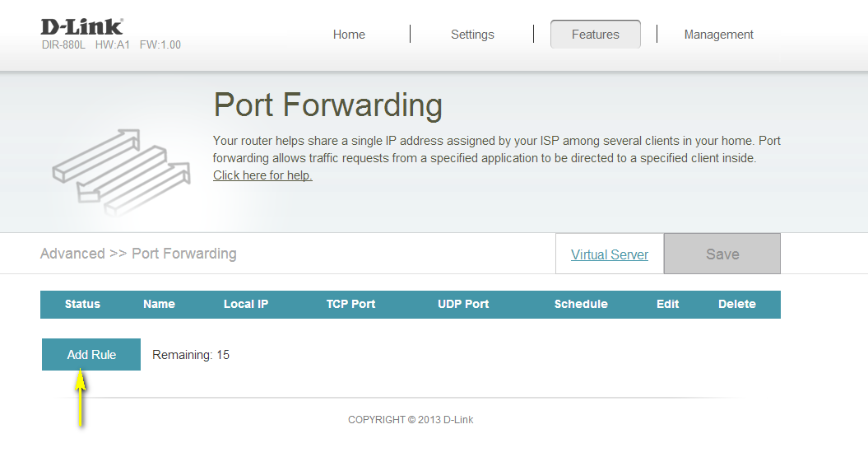Click the Status column header
This screenshot has width=868, height=457.
82,304
